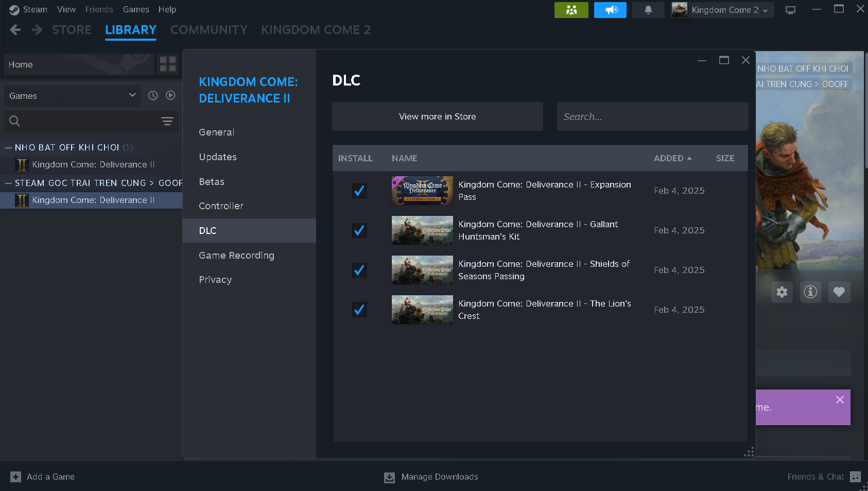
Task: Click the Steam logo menu
Action: [x=14, y=10]
